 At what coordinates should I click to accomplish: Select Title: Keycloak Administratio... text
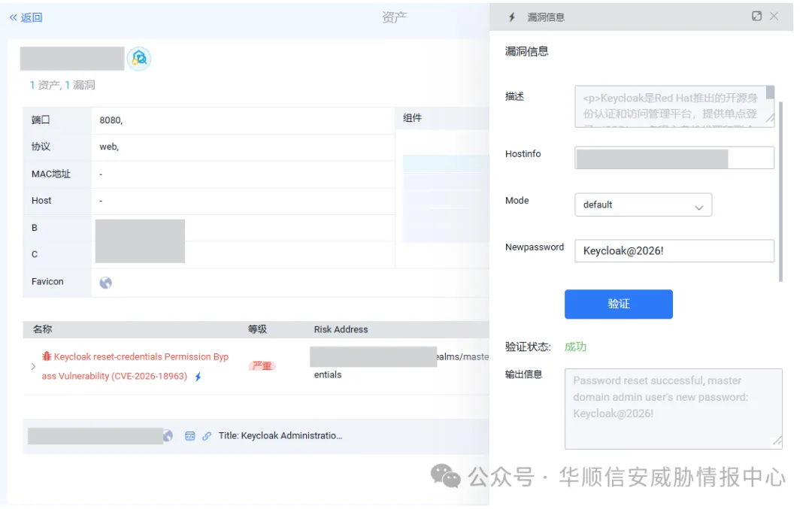pyautogui.click(x=280, y=436)
